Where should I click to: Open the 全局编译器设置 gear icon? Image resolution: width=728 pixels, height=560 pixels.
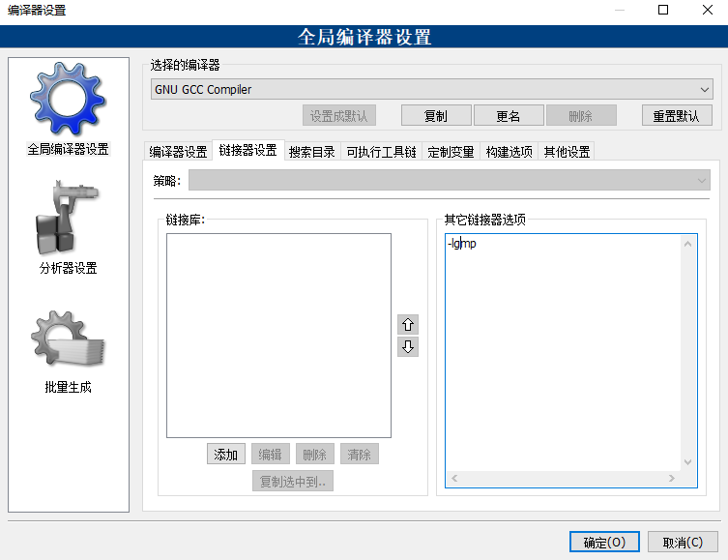pos(68,101)
